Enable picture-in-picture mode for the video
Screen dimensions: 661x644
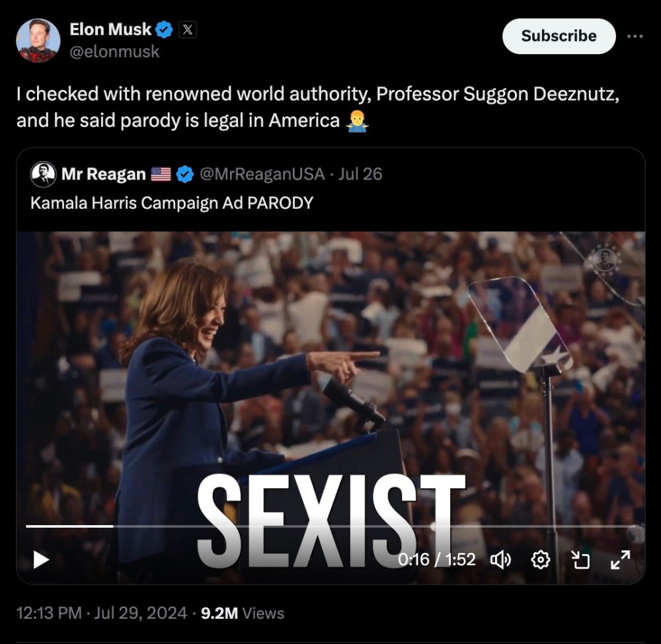pyautogui.click(x=580, y=559)
